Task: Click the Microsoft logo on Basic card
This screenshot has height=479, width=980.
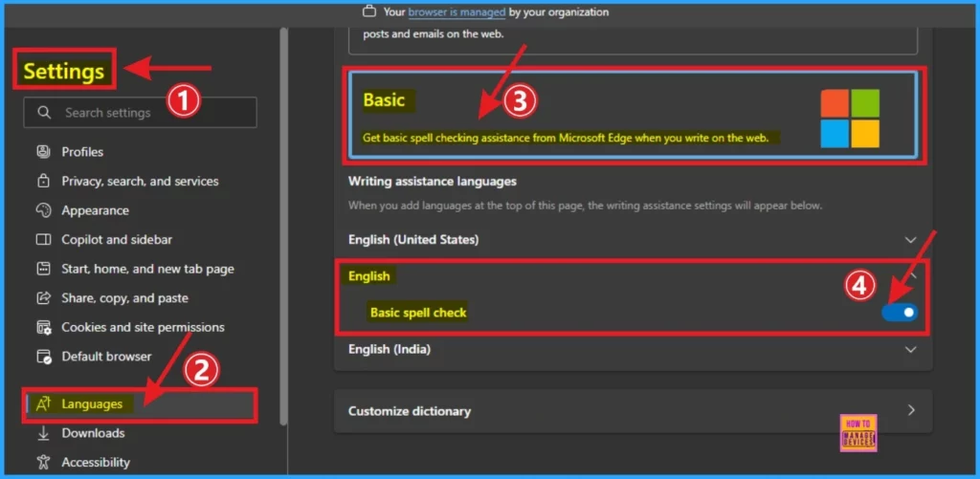Action: coord(850,118)
